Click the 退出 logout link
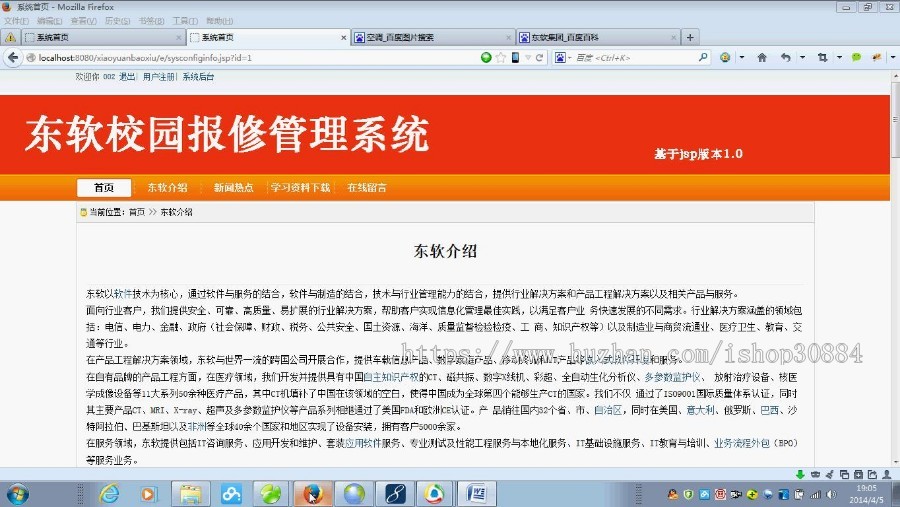Image resolution: width=900 pixels, height=507 pixels. (127, 76)
